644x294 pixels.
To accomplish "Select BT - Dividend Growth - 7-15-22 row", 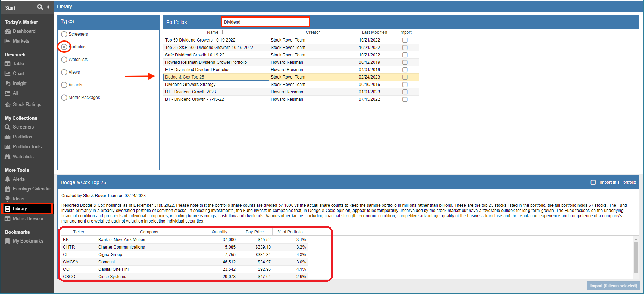I will [x=291, y=99].
